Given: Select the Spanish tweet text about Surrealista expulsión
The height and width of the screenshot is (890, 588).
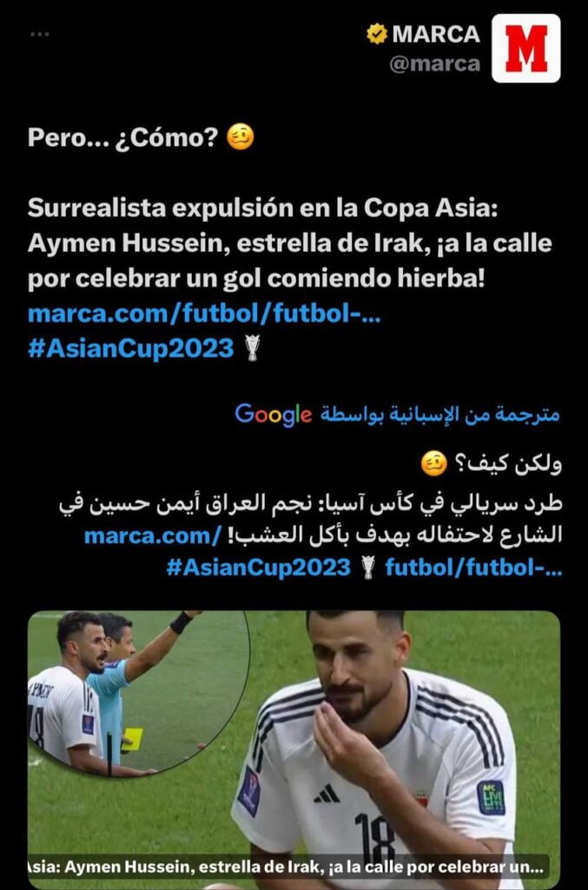Looking at the screenshot, I should point(290,243).
